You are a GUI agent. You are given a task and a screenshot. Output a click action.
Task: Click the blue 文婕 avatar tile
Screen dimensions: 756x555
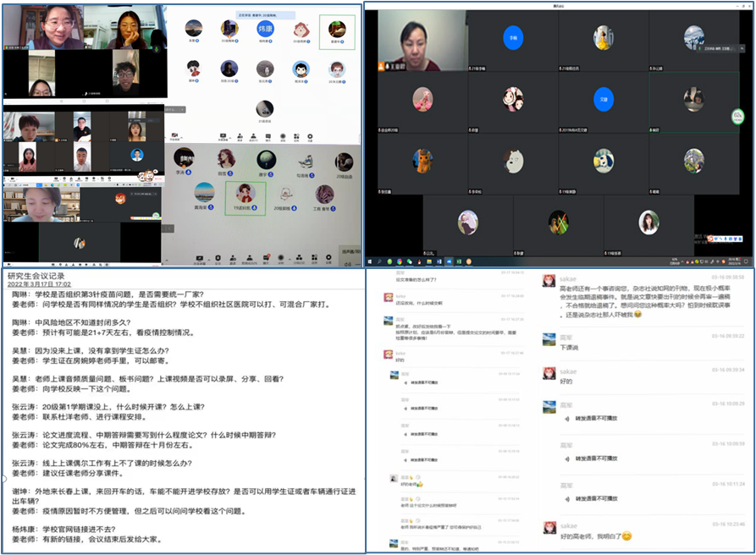(x=603, y=100)
